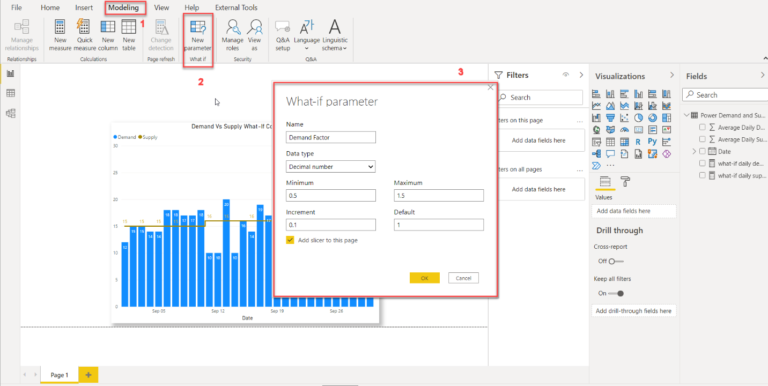Image resolution: width=768 pixels, height=386 pixels.
Task: Select the scatter chart visual
Action: click(624, 118)
